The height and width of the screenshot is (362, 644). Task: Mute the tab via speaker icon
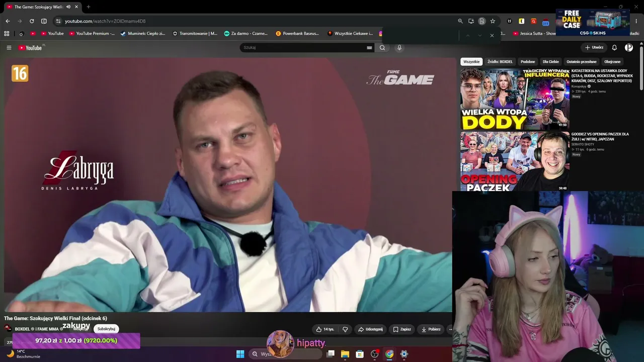tap(68, 7)
